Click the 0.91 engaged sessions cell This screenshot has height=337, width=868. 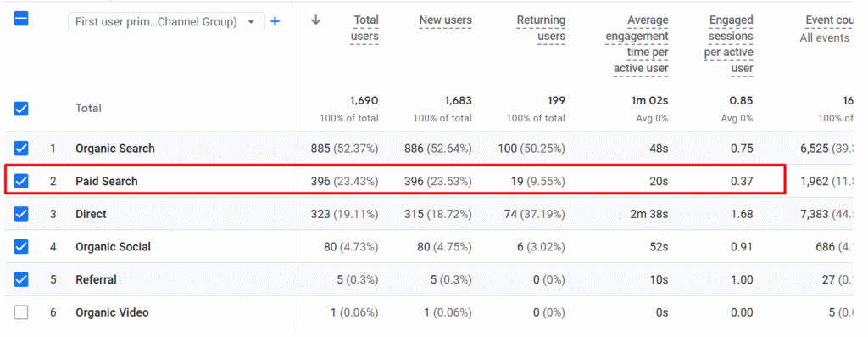pos(743,247)
